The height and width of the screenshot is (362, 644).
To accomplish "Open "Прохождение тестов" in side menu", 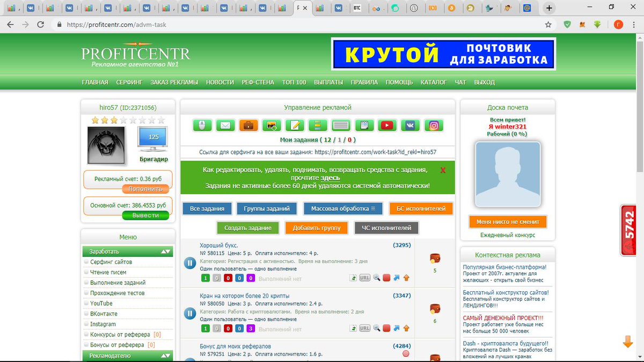I will [118, 293].
